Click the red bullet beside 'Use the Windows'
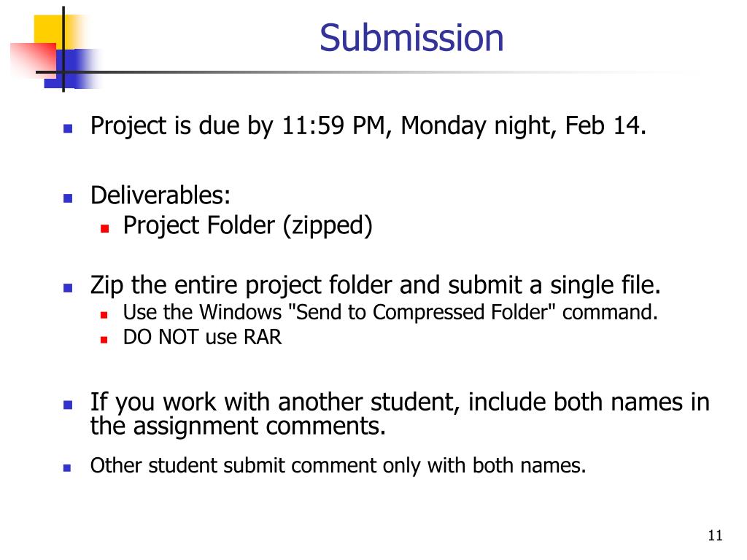Image resolution: width=747 pixels, height=560 pixels. pyautogui.click(x=104, y=315)
